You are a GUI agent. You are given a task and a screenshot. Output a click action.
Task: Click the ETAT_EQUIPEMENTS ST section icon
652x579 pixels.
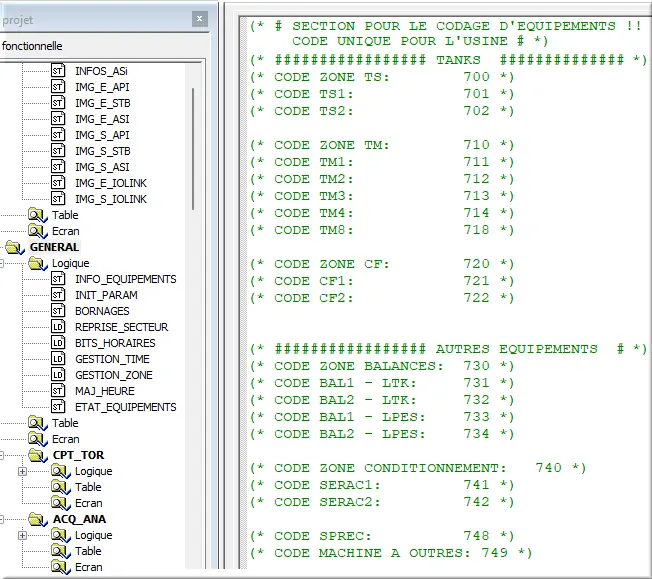58,407
